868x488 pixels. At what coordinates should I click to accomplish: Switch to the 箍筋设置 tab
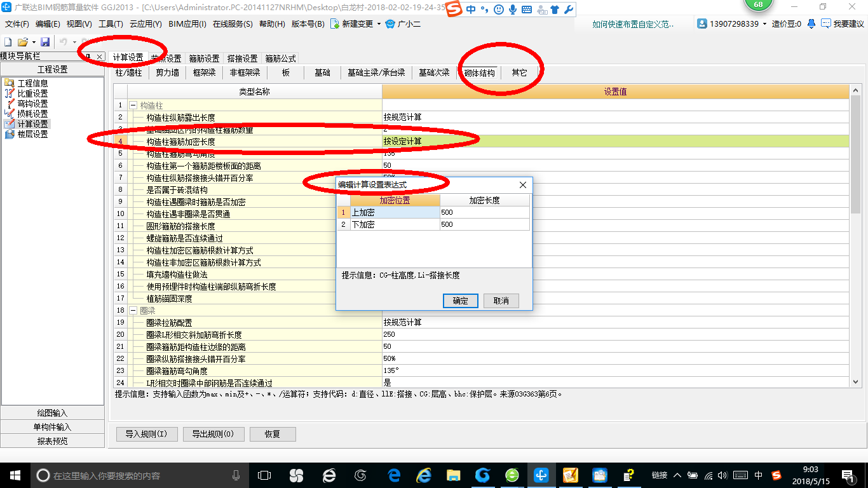click(x=205, y=58)
